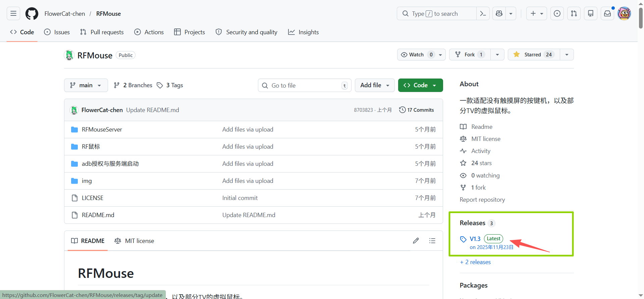The image size is (644, 299).
Task: Open the img folder
Action: (x=87, y=181)
